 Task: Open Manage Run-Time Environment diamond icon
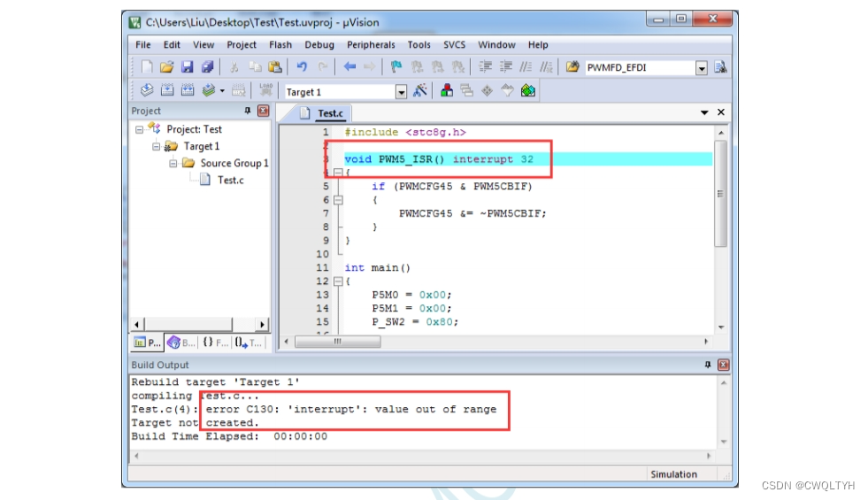(488, 90)
